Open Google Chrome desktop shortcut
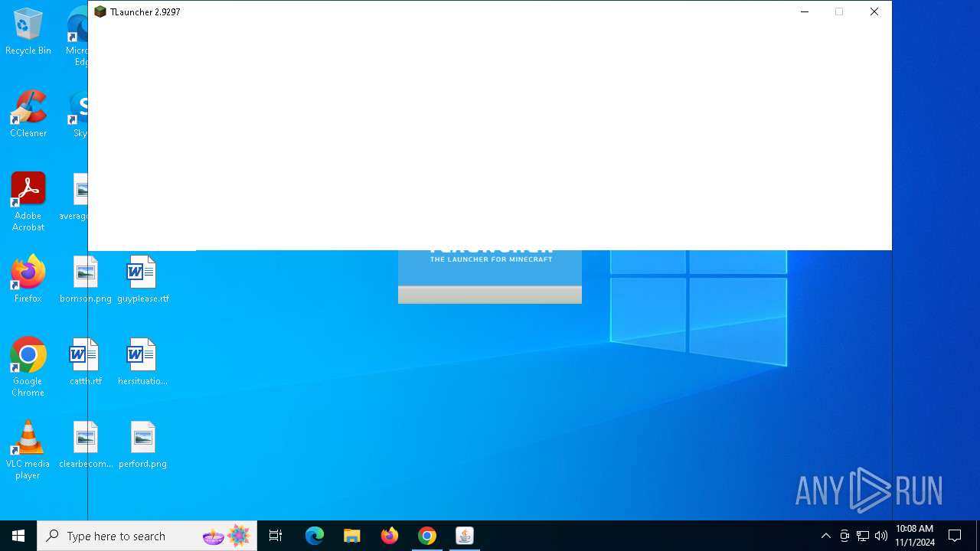Screen dimensions: 980x551 (x=28, y=367)
